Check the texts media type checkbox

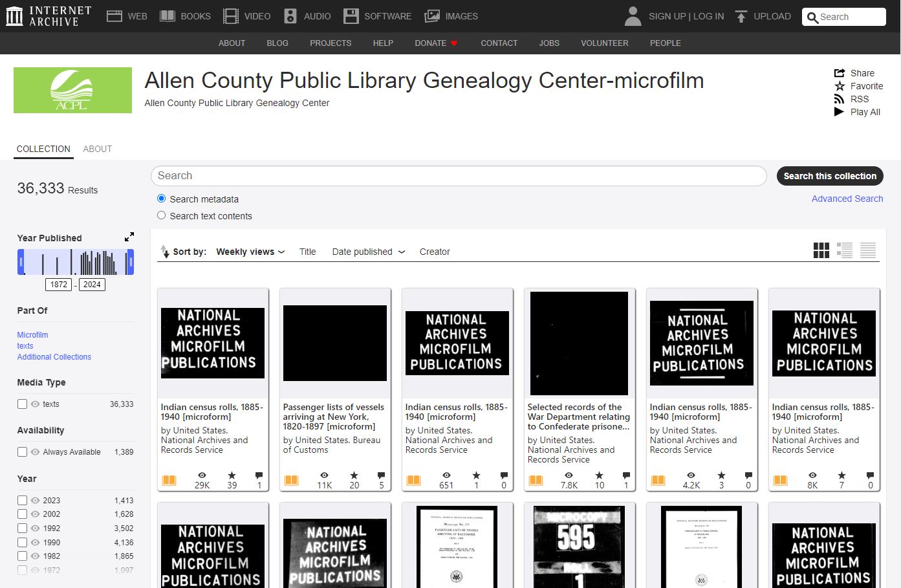22,404
